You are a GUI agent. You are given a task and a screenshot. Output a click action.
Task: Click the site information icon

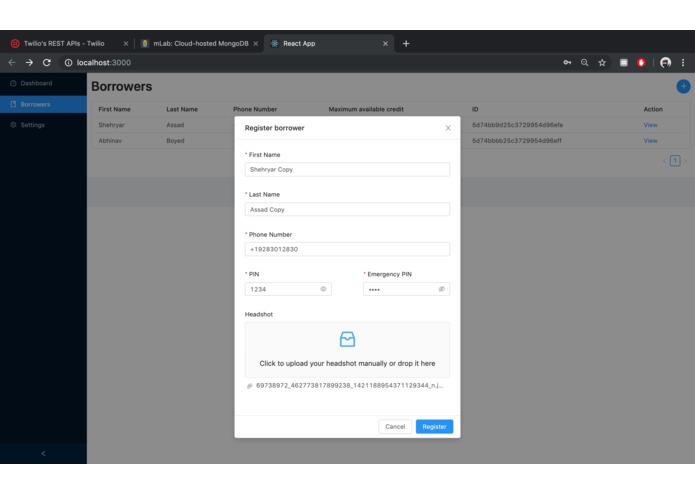[68, 63]
